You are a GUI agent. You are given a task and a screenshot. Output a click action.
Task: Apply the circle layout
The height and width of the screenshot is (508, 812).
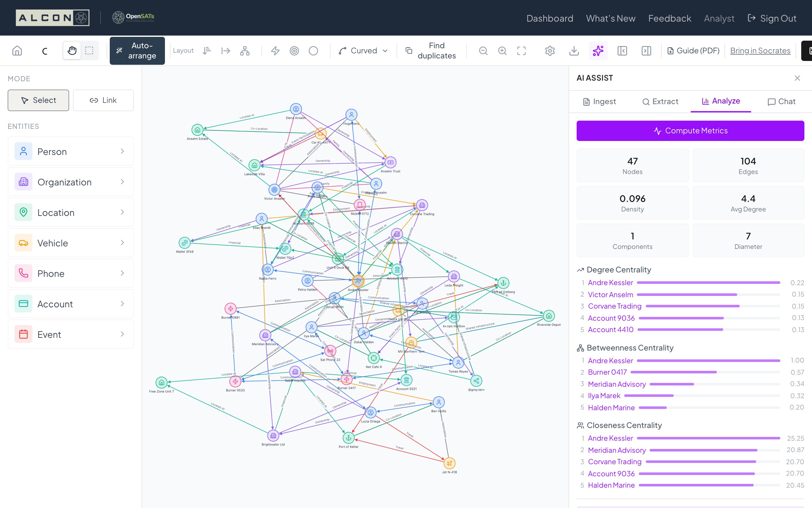pyautogui.click(x=313, y=51)
